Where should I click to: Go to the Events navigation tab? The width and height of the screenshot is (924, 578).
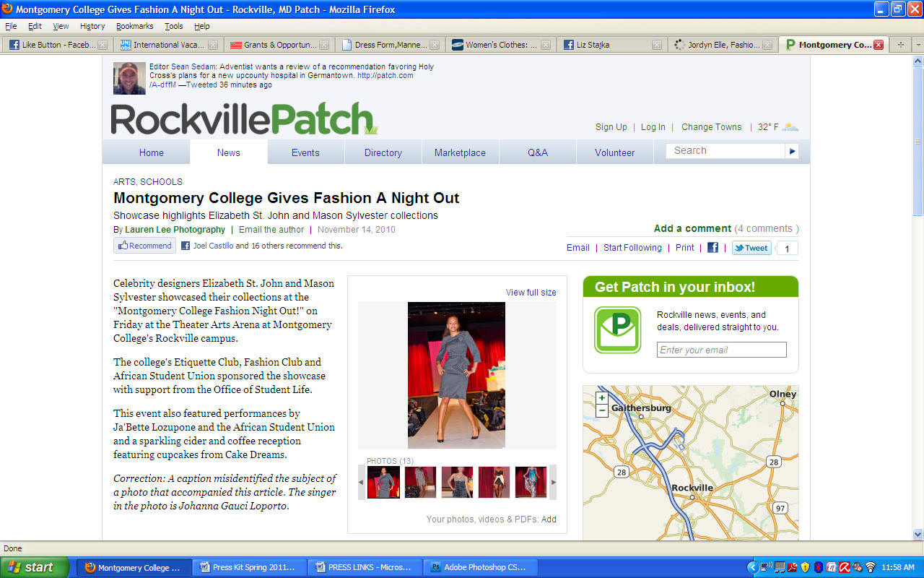(305, 152)
